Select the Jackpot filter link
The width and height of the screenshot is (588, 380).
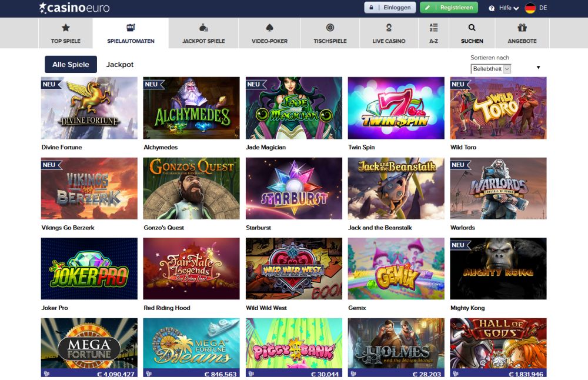(x=119, y=65)
